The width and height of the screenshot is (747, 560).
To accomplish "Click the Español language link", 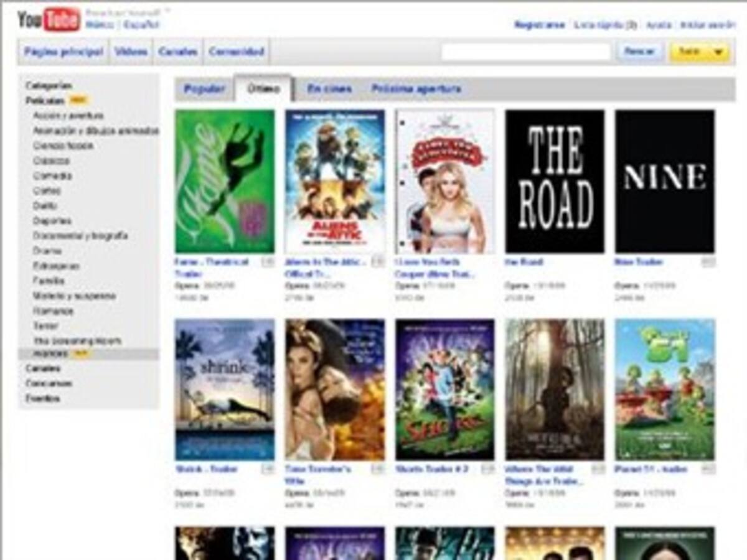I will pyautogui.click(x=141, y=25).
